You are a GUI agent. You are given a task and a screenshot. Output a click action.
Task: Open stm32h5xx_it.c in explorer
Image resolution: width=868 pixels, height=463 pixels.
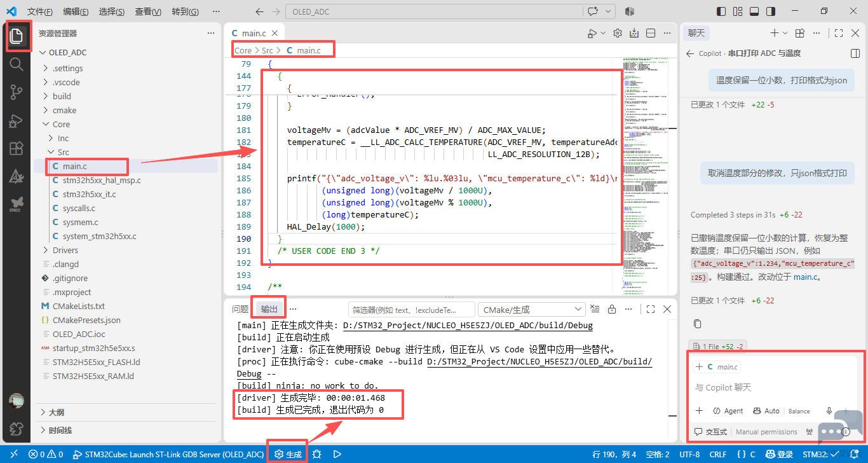(89, 194)
